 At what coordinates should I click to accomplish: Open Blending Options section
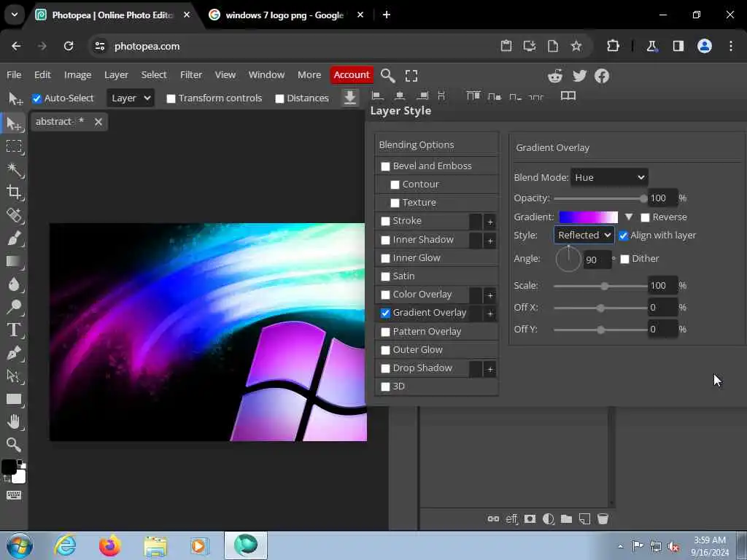tap(436, 145)
